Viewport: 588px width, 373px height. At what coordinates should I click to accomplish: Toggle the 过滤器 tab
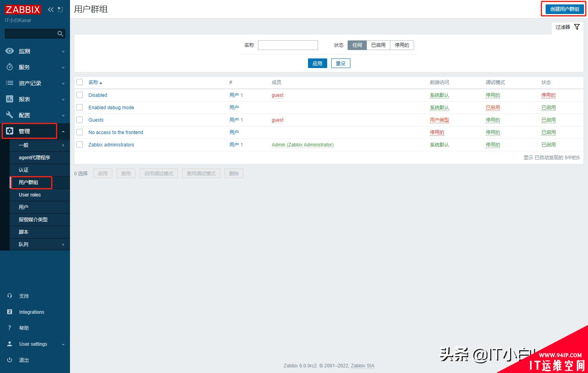click(567, 27)
